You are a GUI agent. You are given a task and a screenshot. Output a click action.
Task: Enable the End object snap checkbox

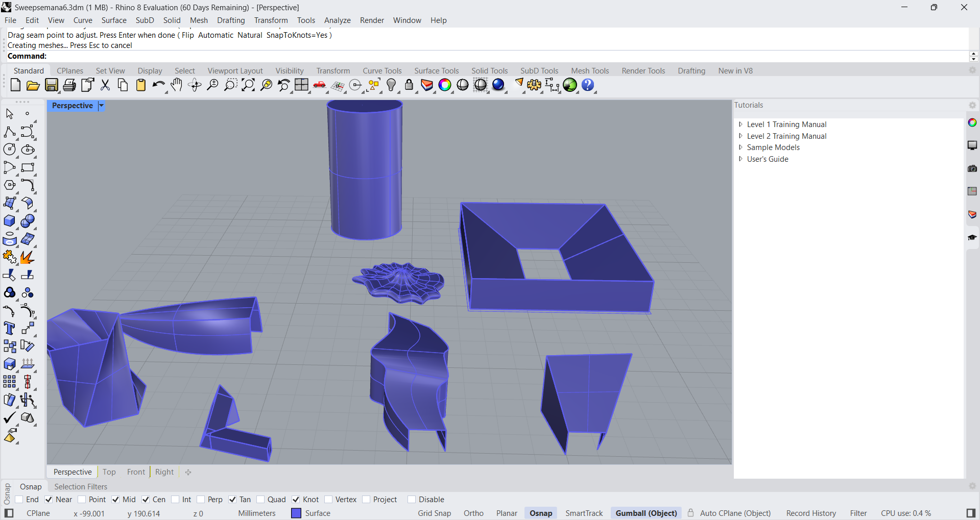tap(19, 500)
